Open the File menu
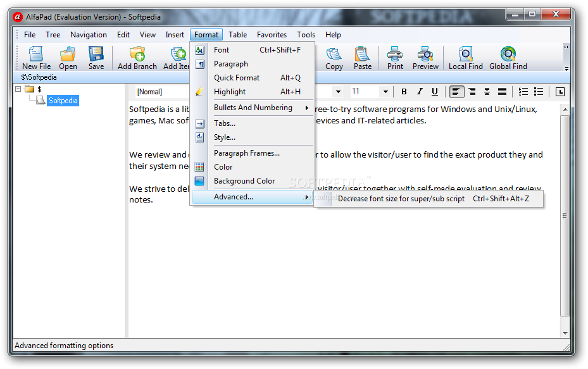The width and height of the screenshot is (588, 369). pyautogui.click(x=30, y=35)
